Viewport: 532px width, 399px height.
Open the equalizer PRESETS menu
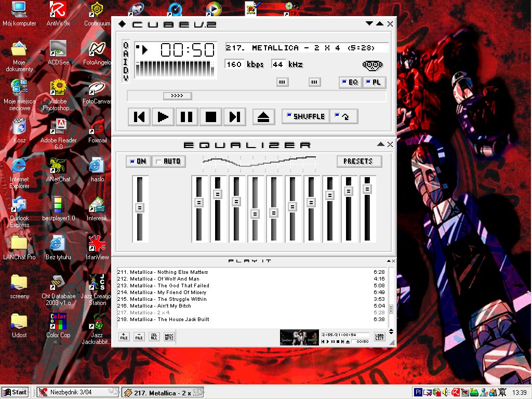[358, 162]
